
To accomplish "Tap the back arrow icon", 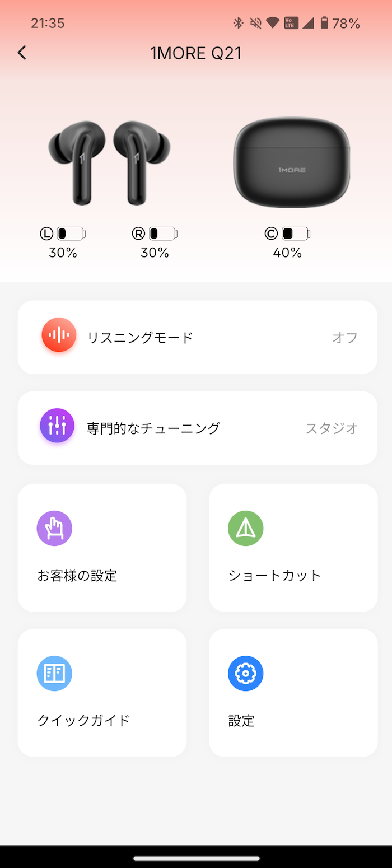I will (x=22, y=53).
